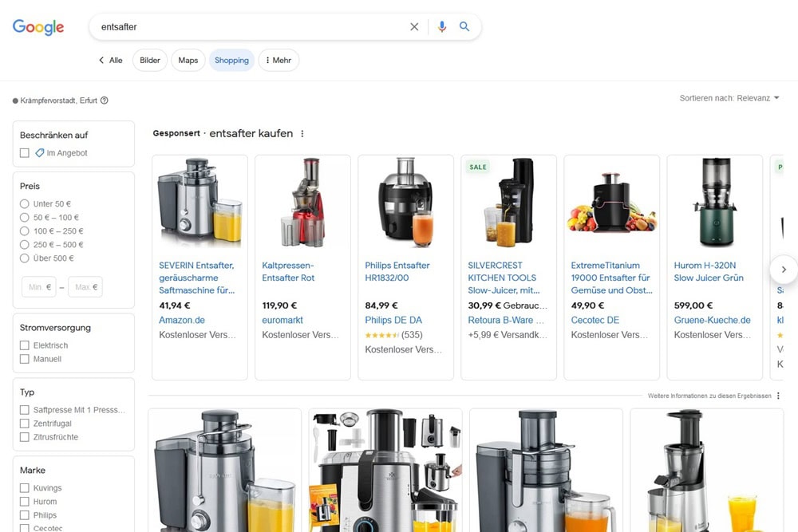Open the red Kaltpressen juicer image
Image resolution: width=798 pixels, height=532 pixels.
point(302,203)
